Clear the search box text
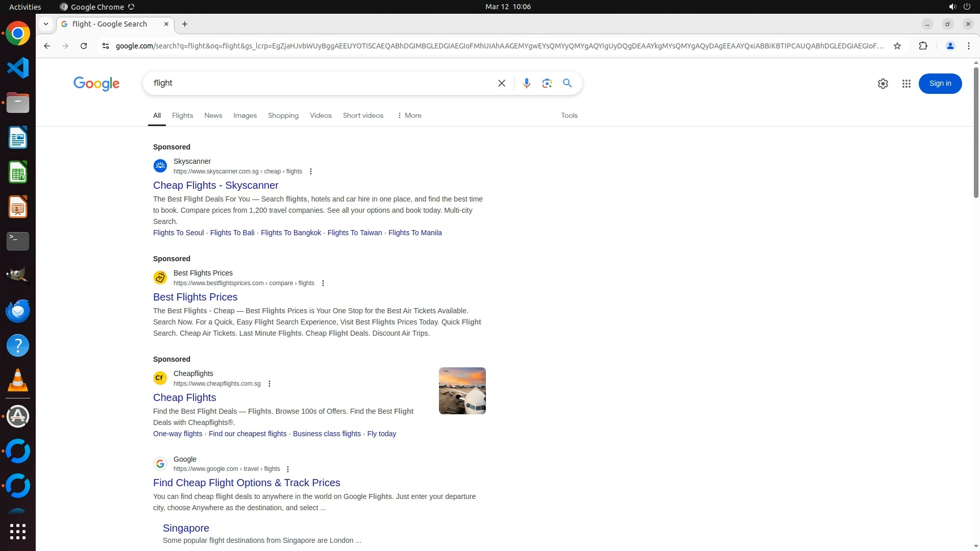The height and width of the screenshot is (551, 980). point(501,83)
